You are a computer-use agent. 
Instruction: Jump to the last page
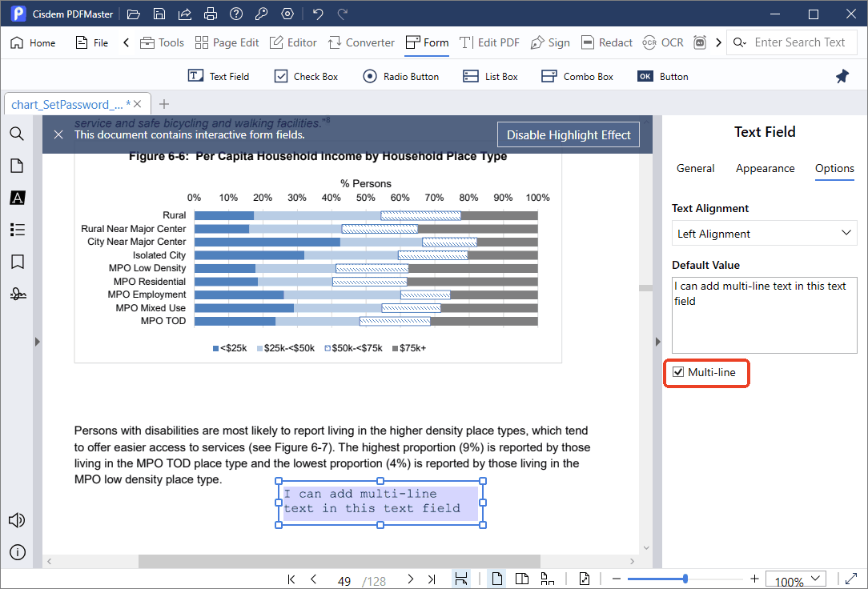[432, 579]
